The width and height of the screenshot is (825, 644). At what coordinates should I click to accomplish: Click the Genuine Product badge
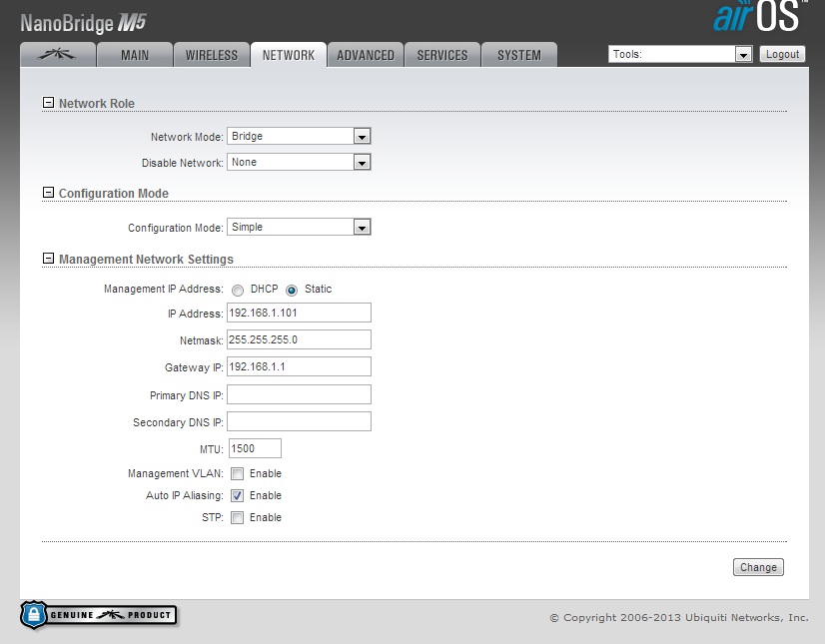point(99,614)
